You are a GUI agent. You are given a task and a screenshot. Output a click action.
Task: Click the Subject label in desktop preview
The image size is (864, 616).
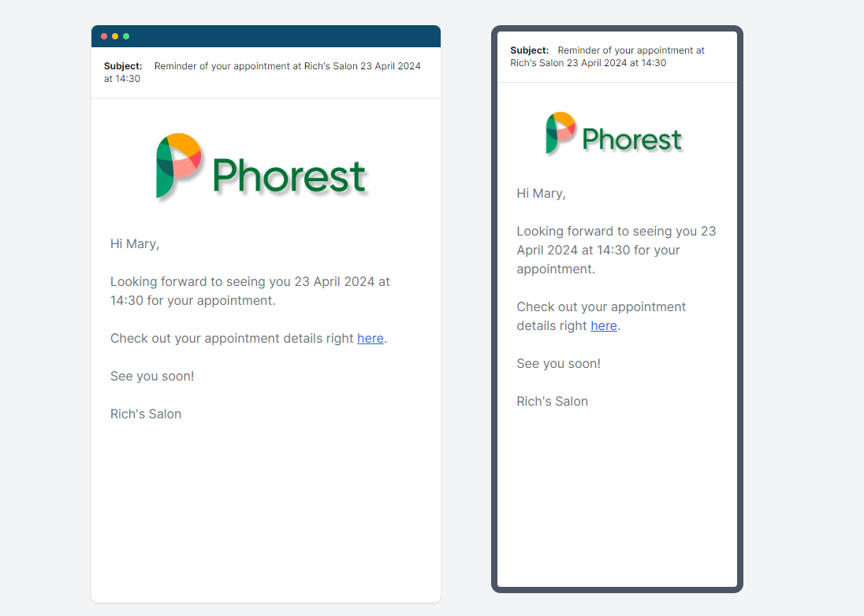[123, 66]
